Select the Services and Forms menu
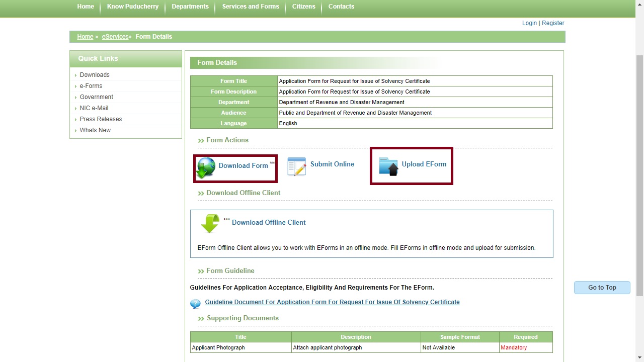The image size is (644, 362). [251, 7]
